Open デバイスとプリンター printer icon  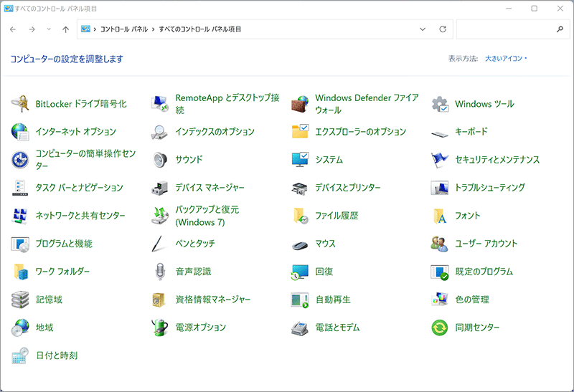(300, 188)
